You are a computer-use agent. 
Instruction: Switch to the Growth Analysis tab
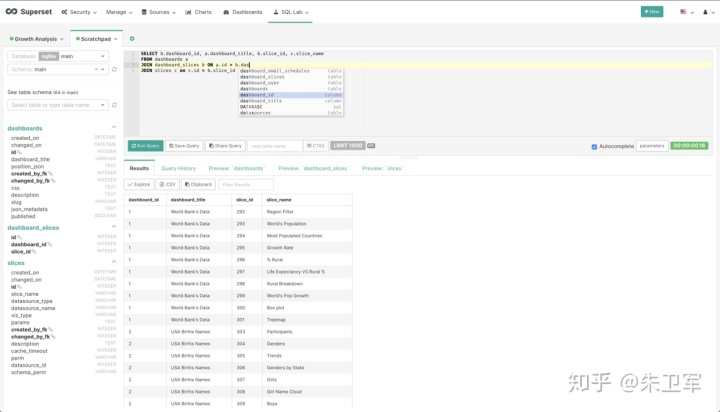[36, 39]
